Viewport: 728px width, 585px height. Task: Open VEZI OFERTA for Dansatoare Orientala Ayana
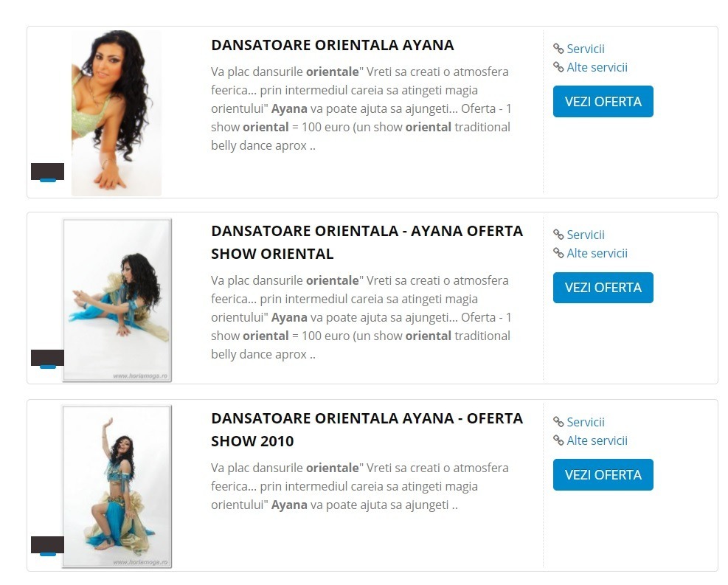(x=603, y=101)
